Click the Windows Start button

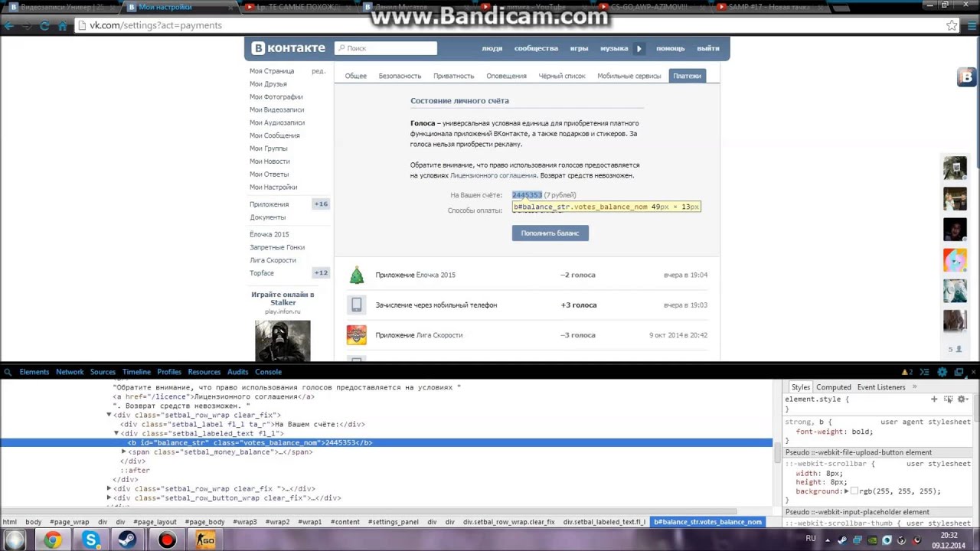14,540
